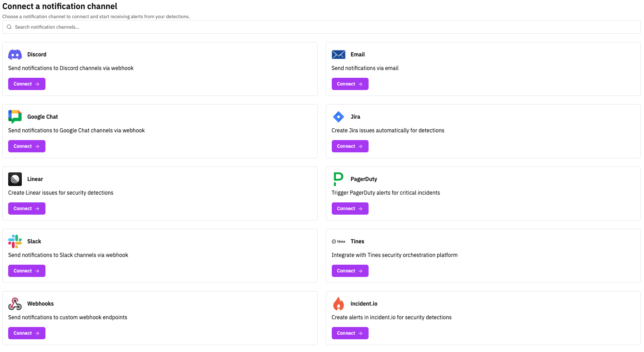Click the search magnifier icon
Viewport: 644px width, 352px height.
click(x=9, y=27)
